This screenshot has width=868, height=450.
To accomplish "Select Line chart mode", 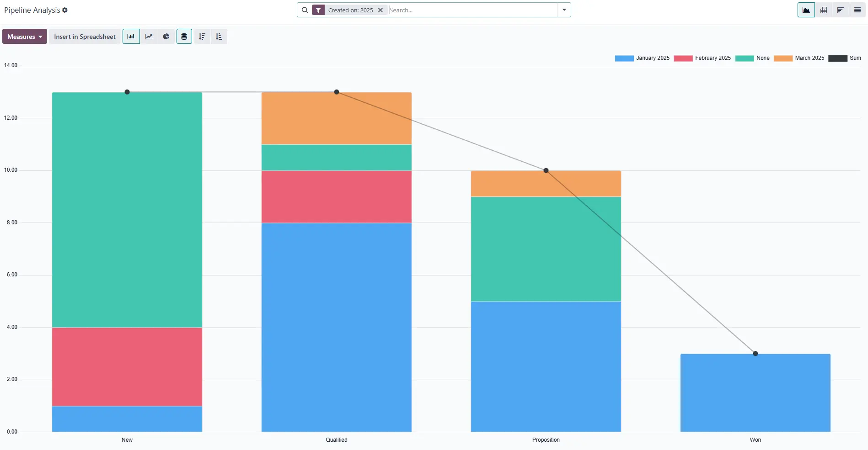I will point(149,37).
